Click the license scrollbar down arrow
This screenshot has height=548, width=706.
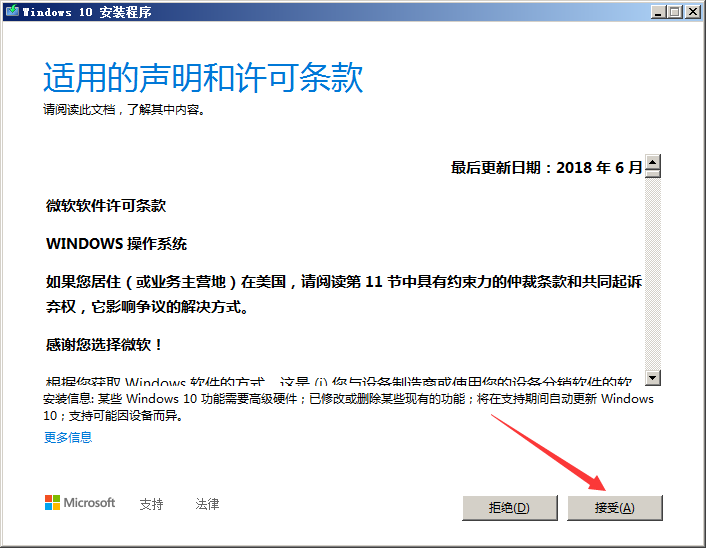click(653, 377)
